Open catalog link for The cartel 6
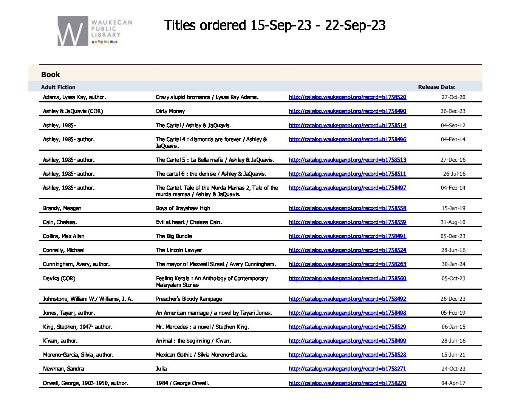The image size is (532, 411). click(347, 174)
